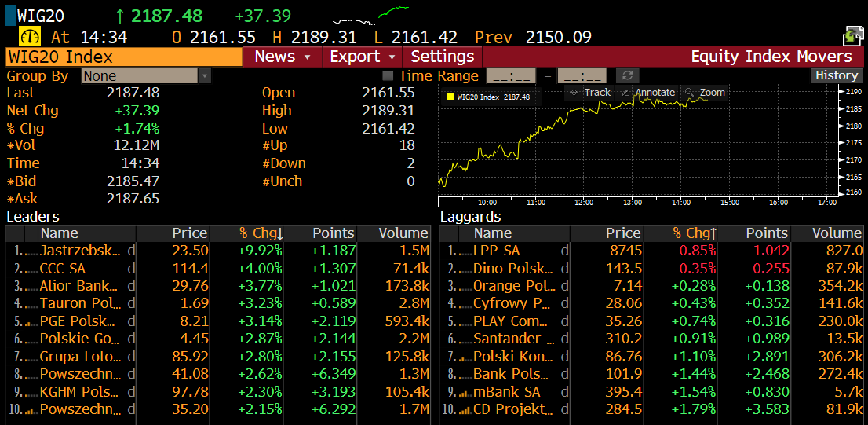Viewport: 868px width, 425px height.
Task: Click the yellow WIG20 Index legend square
Action: [x=450, y=97]
